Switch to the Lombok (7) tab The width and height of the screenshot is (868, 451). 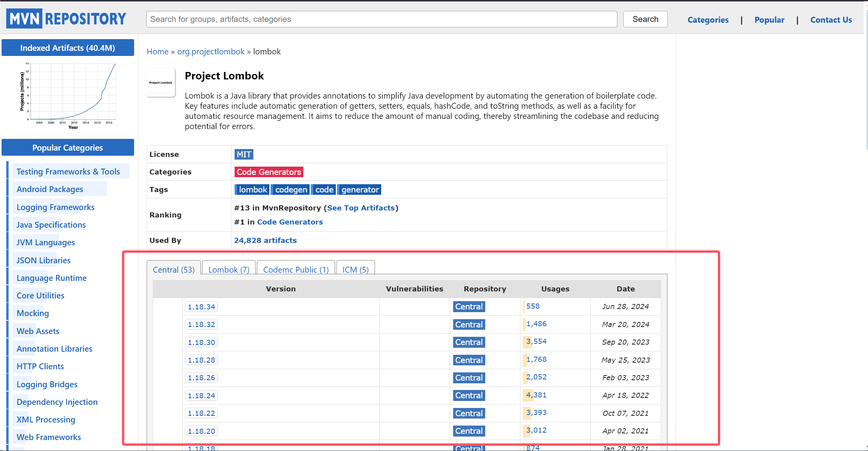229,270
